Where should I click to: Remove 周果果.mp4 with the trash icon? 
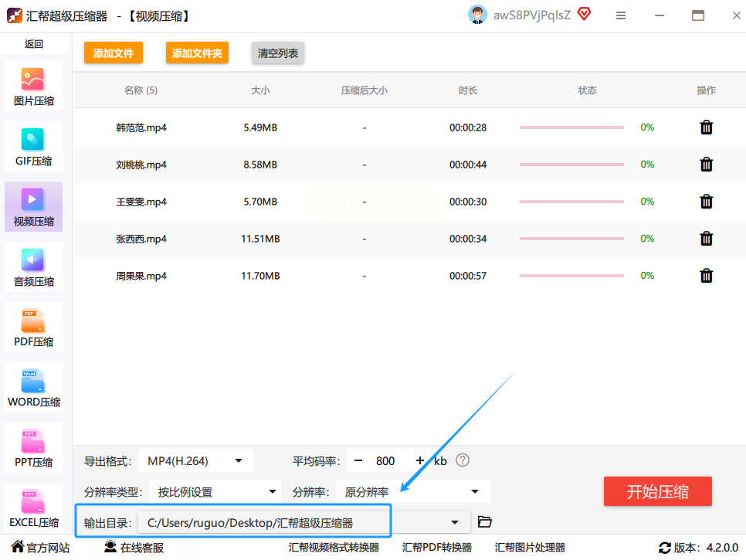point(706,276)
